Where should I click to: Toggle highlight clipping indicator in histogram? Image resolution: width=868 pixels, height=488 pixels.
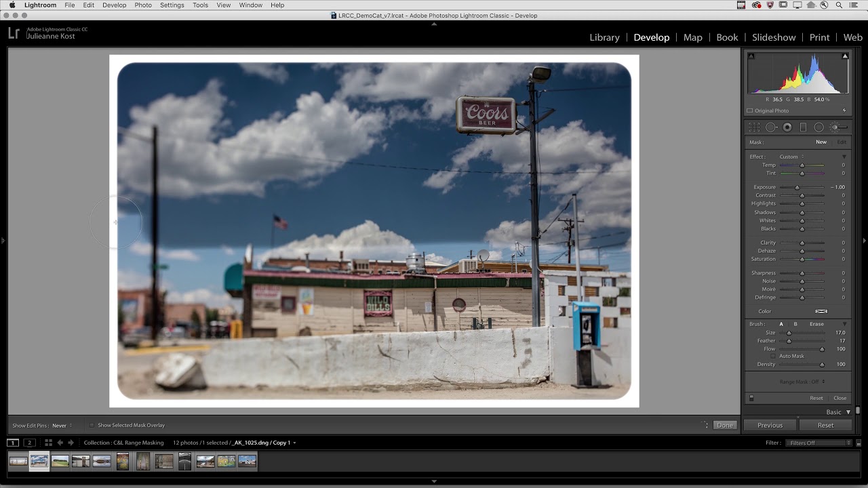pyautogui.click(x=845, y=56)
